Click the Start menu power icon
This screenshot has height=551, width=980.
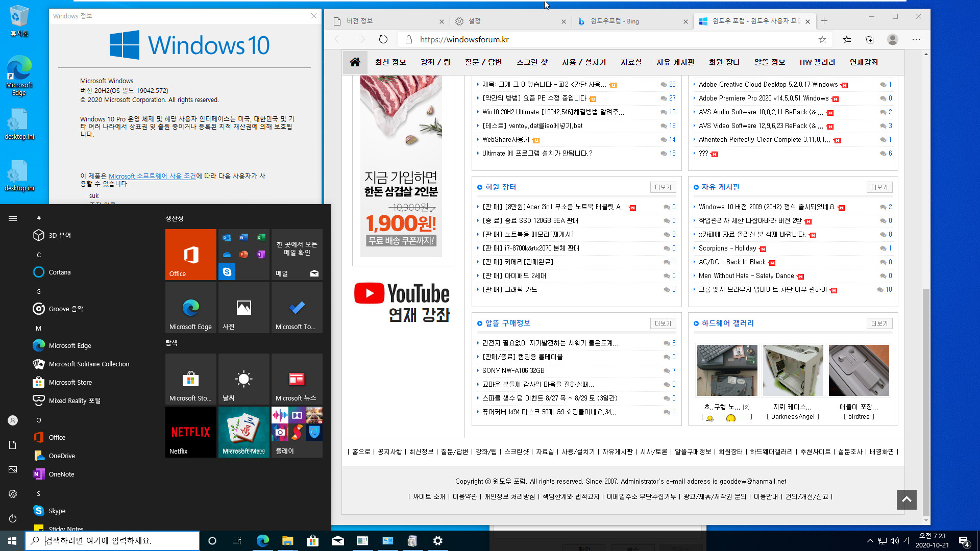coord(13,518)
